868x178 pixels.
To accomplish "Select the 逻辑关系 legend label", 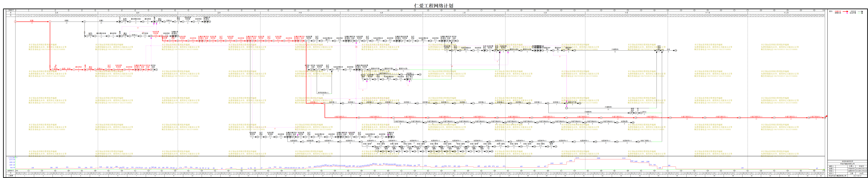I will (x=838, y=13).
